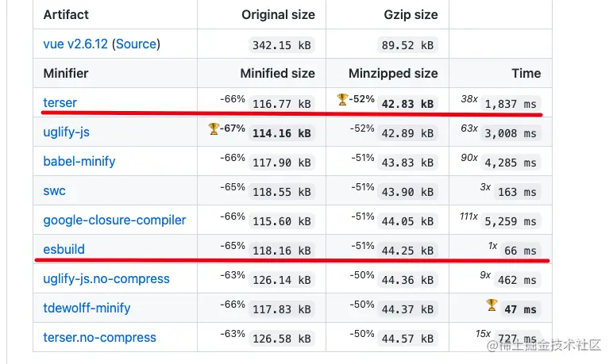The image size is (613, 364).
Task: Click the terser 42.83 kB minzipped value
Action: click(408, 104)
